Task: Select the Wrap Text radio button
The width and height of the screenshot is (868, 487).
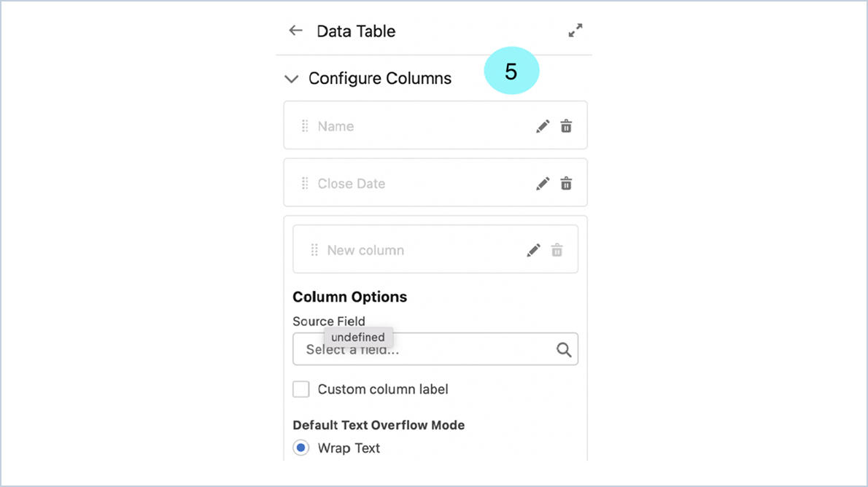Action: click(x=301, y=448)
